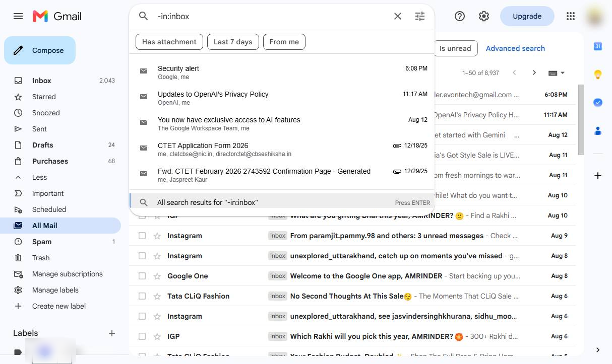Click All search results for -in:inbox
Viewport: 612px width, 364px height.
[282, 202]
